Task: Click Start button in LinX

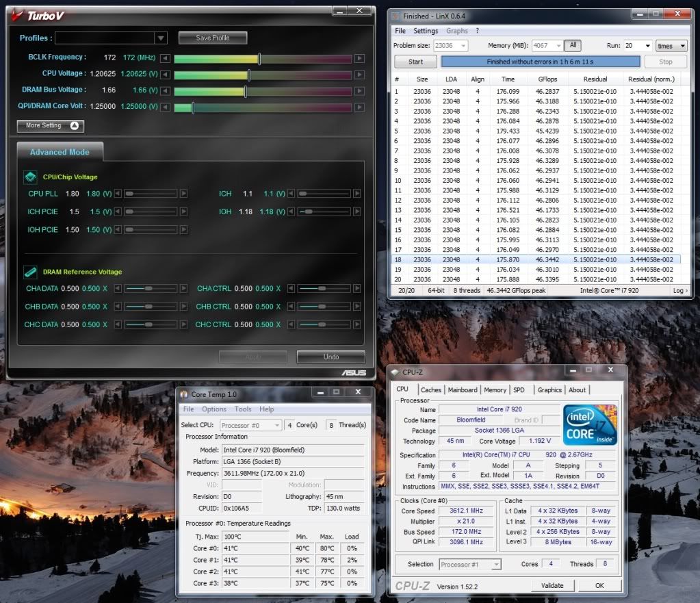Action: 415,62
